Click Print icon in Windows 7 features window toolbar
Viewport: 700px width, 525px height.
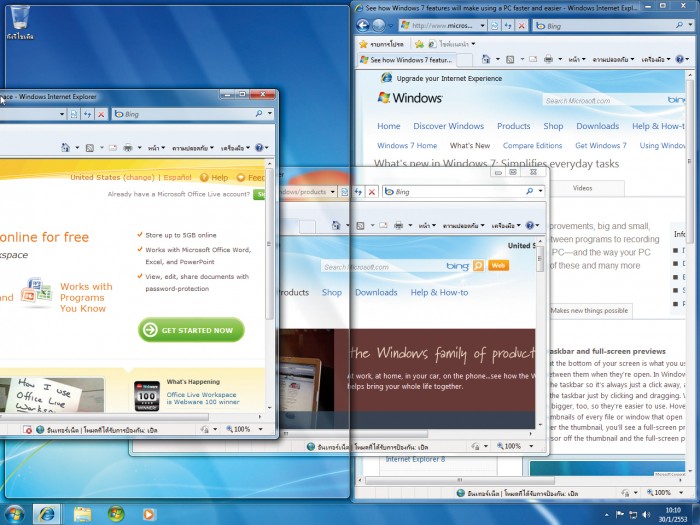[x=549, y=59]
